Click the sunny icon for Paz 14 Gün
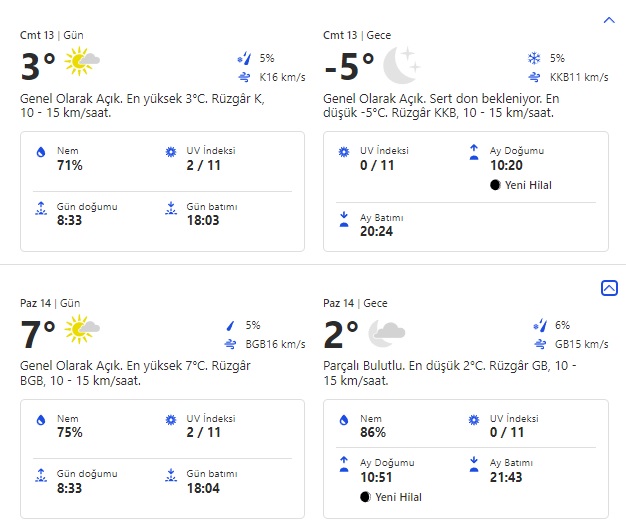This screenshot has height=530, width=626. point(82,332)
